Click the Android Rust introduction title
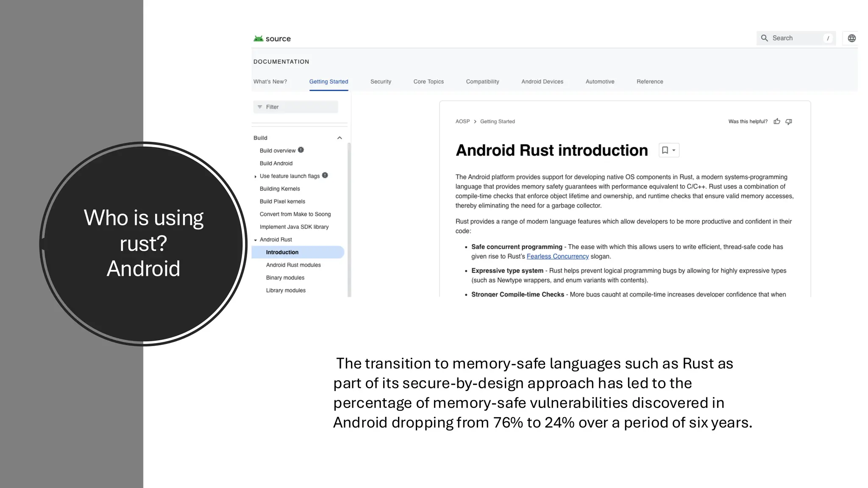Screen dimensions: 868x488 (x=551, y=150)
